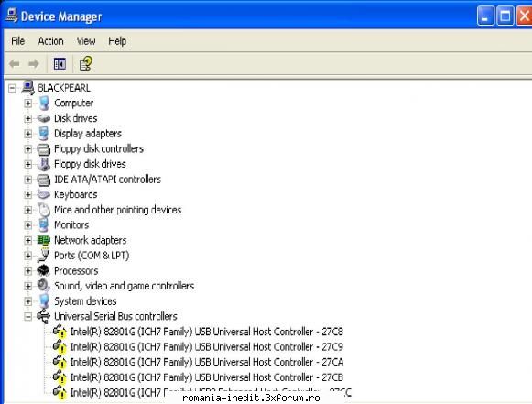Image resolution: width=532 pixels, height=404 pixels.
Task: Collapse the BLACKPEARL root node
Action: pos(12,88)
